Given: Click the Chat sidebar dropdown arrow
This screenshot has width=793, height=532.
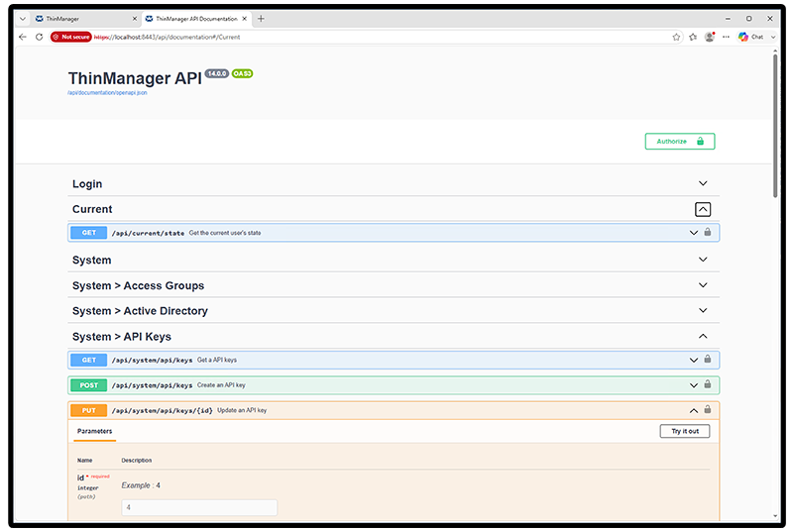Looking at the screenshot, I should [x=773, y=37].
